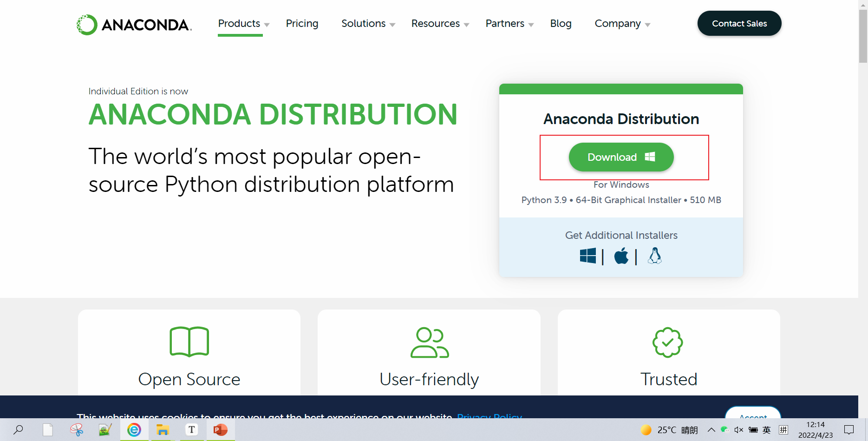
Task: Expand the Solutions dropdown arrow
Action: pos(392,25)
